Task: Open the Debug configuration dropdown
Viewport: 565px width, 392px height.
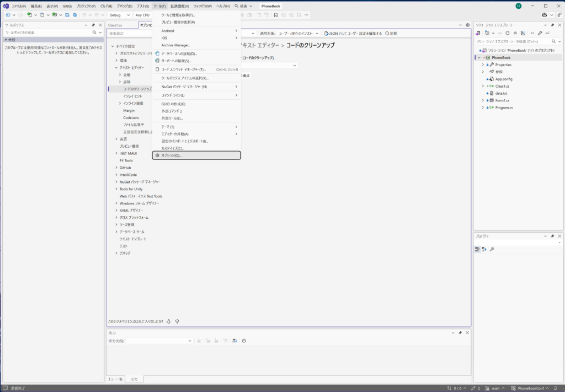Action: [119, 15]
